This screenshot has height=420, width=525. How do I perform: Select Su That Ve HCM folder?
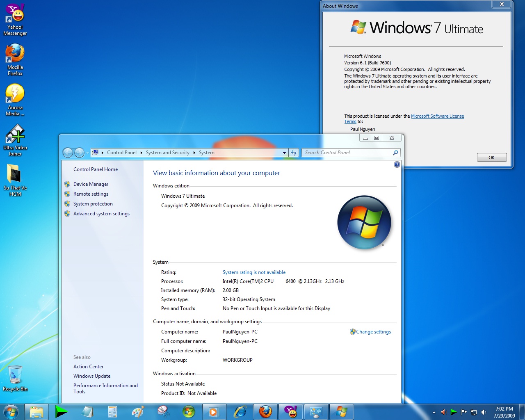tap(15, 180)
